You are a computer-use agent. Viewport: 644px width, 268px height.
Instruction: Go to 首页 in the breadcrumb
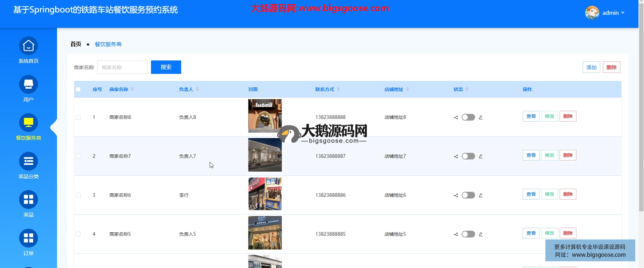[x=76, y=44]
